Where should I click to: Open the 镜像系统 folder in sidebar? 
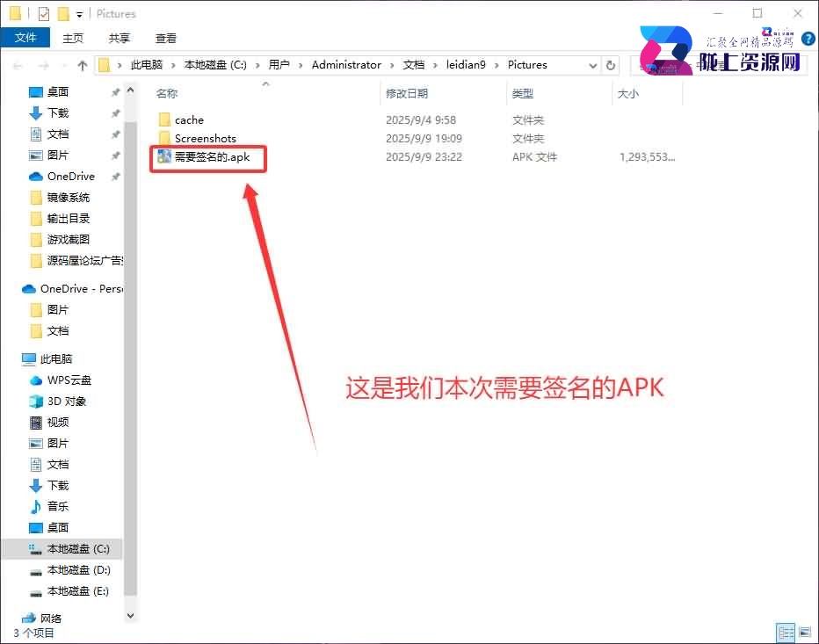click(68, 198)
